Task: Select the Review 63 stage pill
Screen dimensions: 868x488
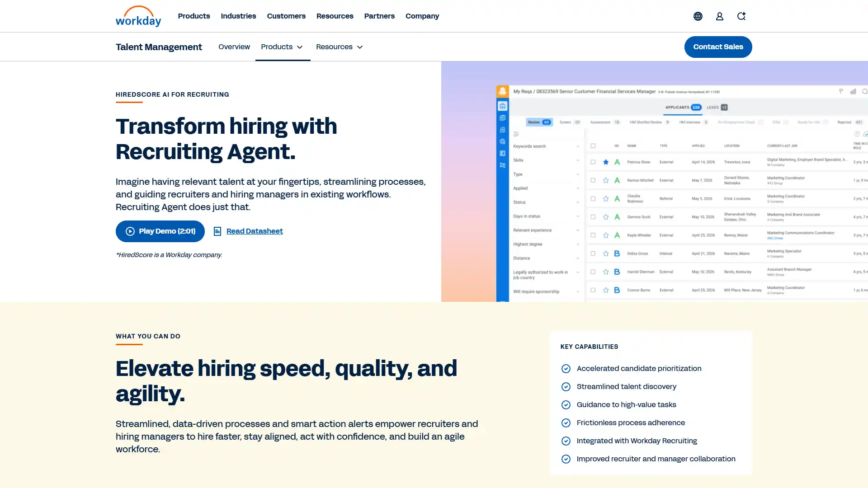Action: click(x=539, y=122)
